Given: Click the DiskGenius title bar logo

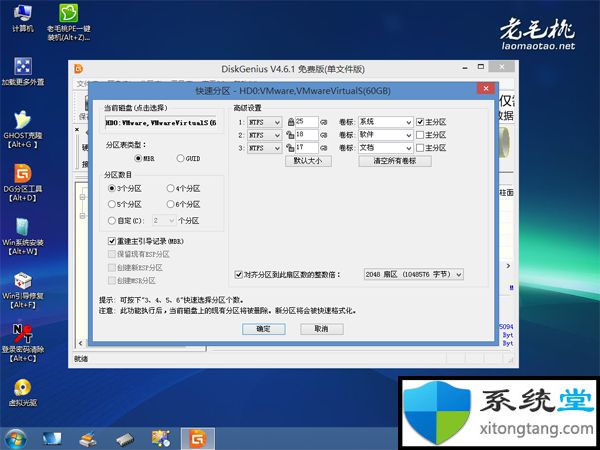Looking at the screenshot, I should [x=78, y=69].
